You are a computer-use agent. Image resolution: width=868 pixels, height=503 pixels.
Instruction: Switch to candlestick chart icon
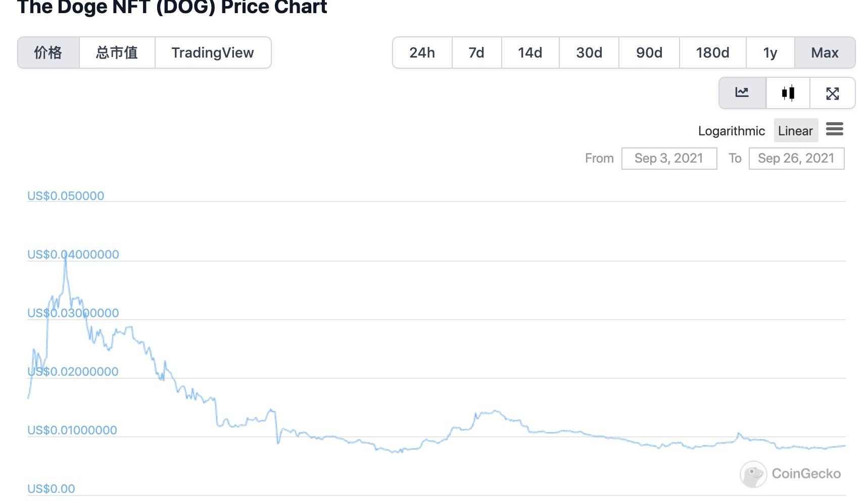(x=788, y=93)
